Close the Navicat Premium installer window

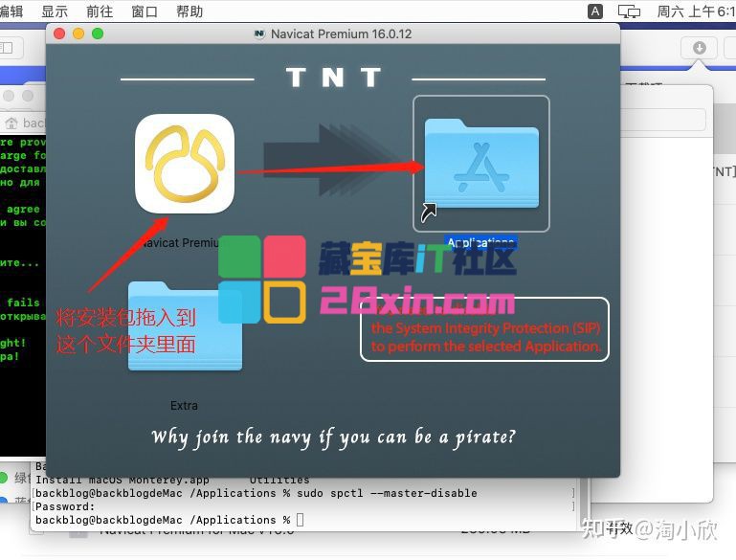pos(59,34)
